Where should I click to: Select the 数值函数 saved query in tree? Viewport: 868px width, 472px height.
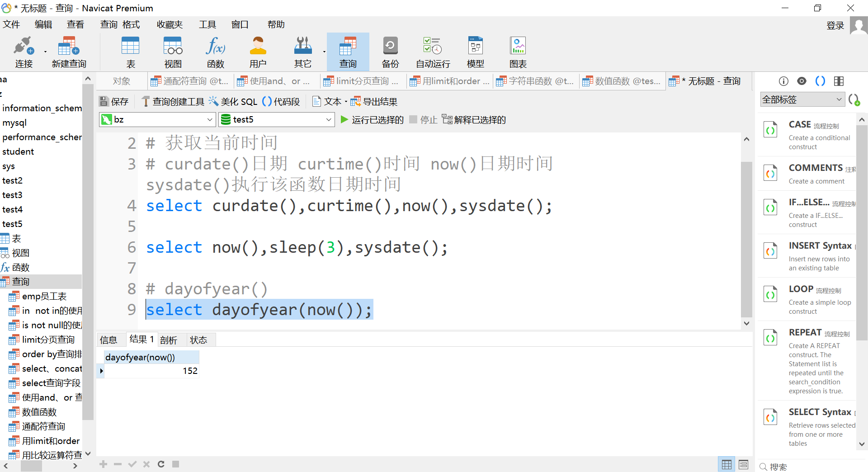coord(39,412)
